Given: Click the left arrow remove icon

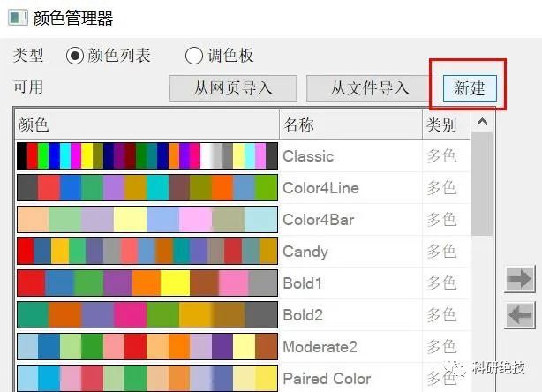Looking at the screenshot, I should pos(520,314).
